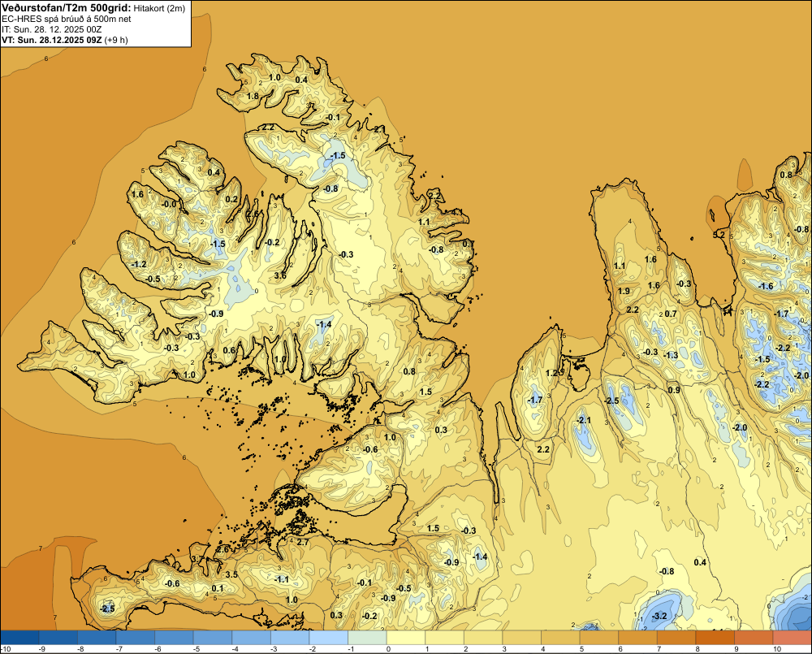
Task: Click the '9' legend scale label
Action: pos(737,649)
